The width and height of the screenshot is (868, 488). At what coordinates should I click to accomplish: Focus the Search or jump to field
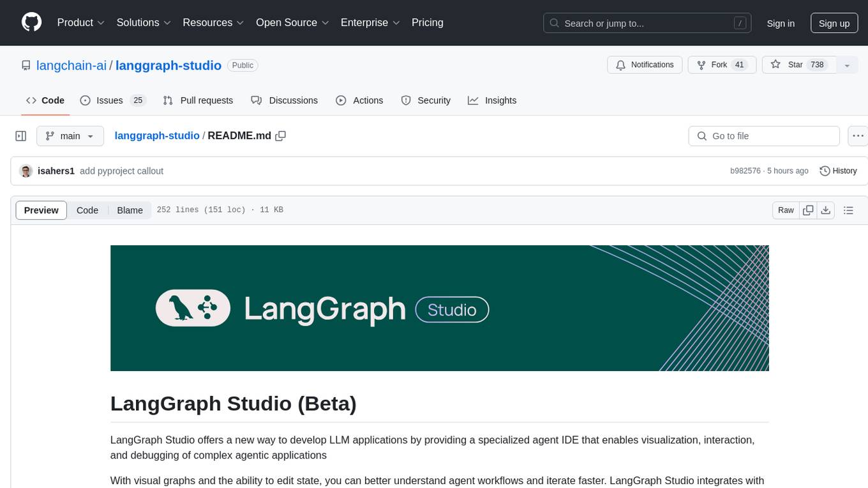[648, 23]
